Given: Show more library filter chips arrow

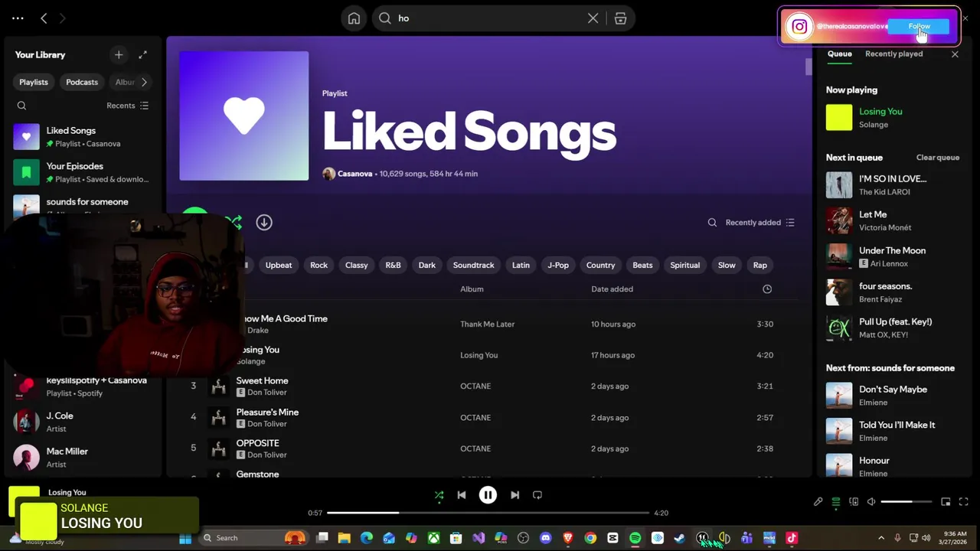Looking at the screenshot, I should coord(144,82).
